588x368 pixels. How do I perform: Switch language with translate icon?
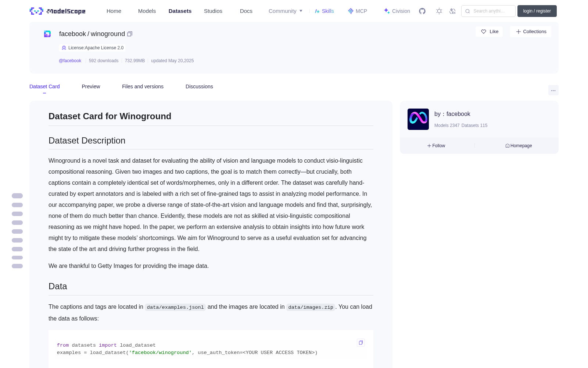(452, 11)
